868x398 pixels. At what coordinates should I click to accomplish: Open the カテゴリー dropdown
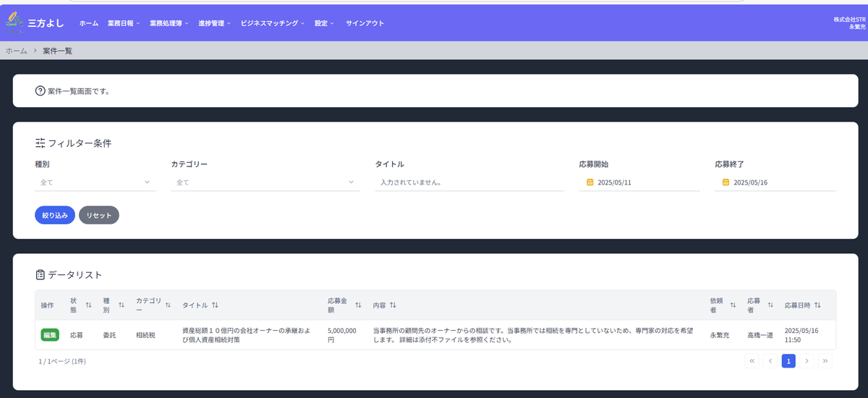[x=265, y=182]
